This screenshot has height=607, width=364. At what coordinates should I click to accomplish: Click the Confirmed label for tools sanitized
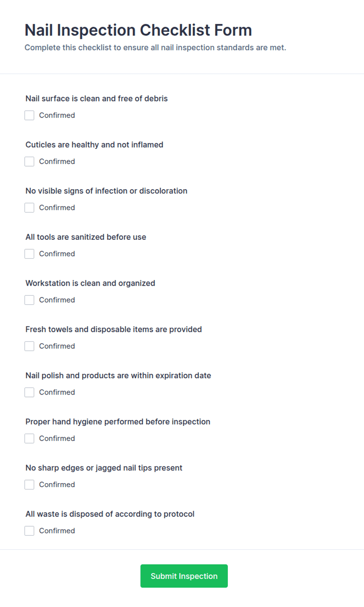click(57, 254)
